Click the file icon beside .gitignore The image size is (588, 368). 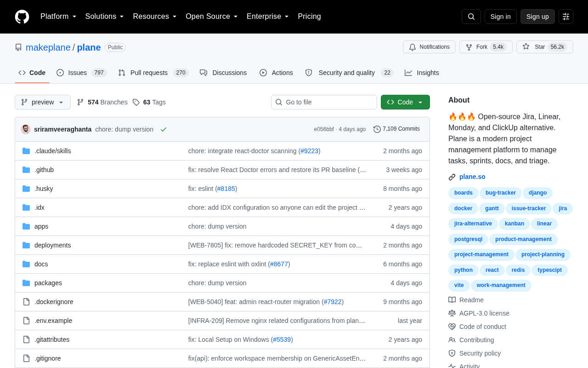(26, 358)
